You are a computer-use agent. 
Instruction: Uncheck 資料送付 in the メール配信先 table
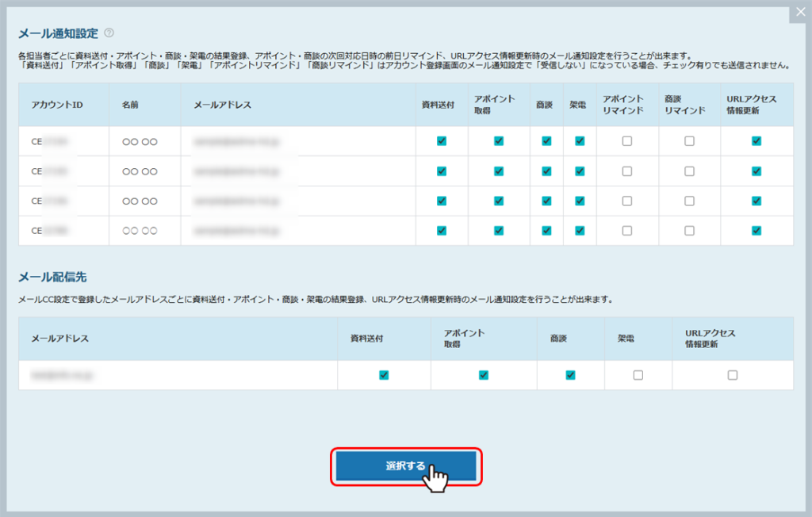coord(384,375)
